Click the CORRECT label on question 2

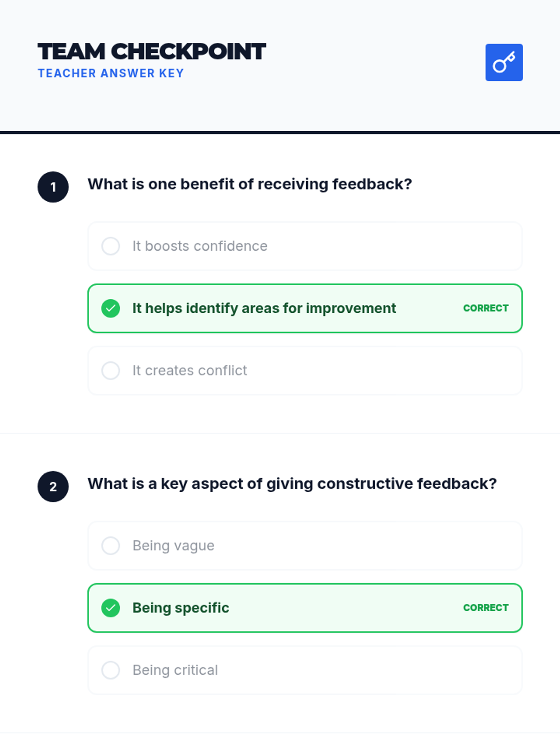[x=486, y=608]
